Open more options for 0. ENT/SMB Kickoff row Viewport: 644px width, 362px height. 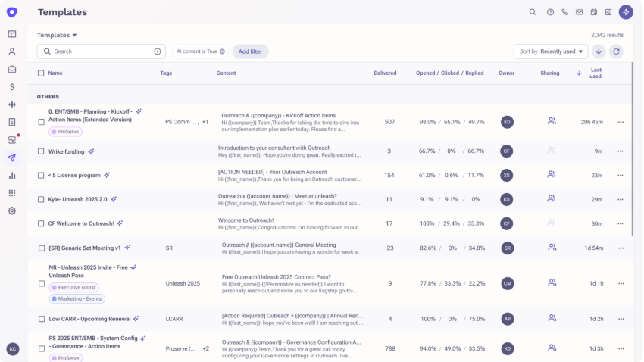[x=621, y=122]
